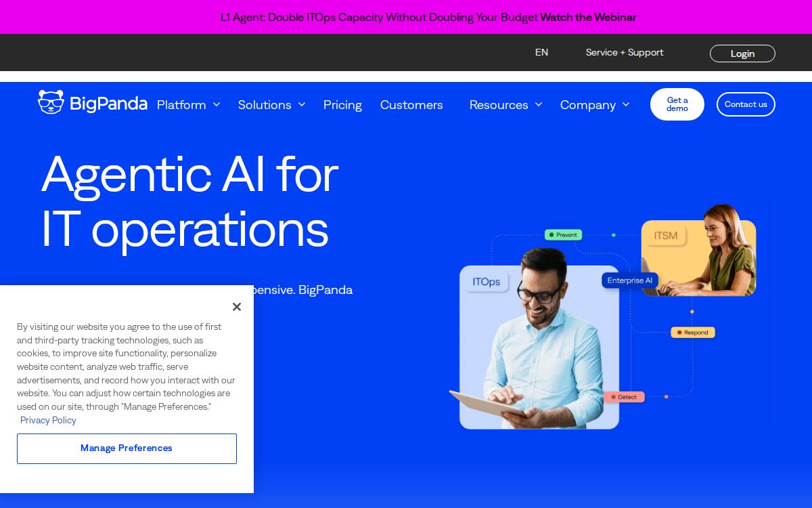Go to the Pricing page

tap(342, 105)
